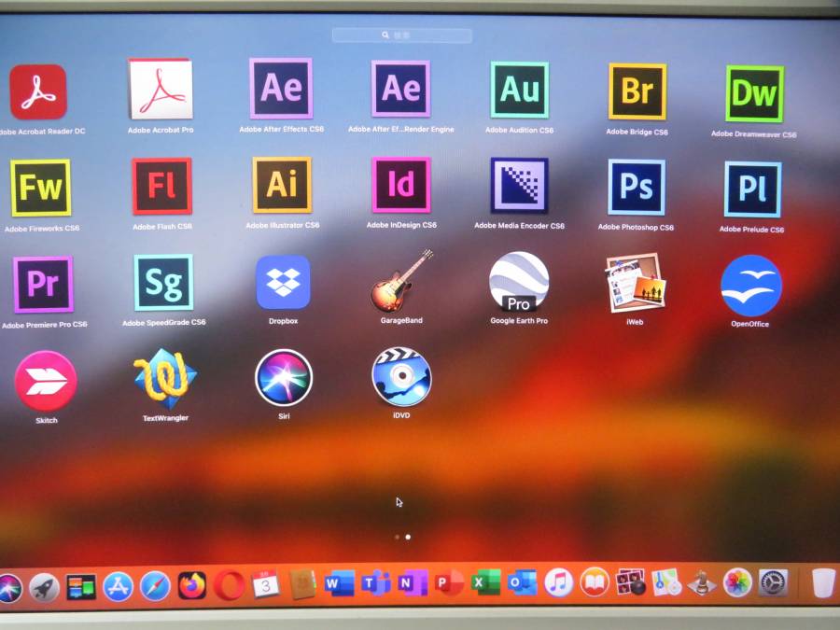Open the Trash in the Dock
Viewport: 840px width, 630px height.
pyautogui.click(x=823, y=583)
